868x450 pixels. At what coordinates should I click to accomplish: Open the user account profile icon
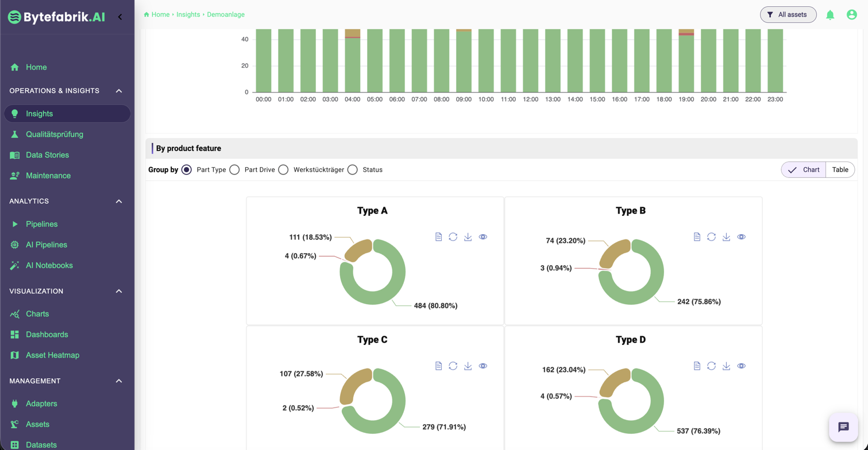tap(851, 15)
